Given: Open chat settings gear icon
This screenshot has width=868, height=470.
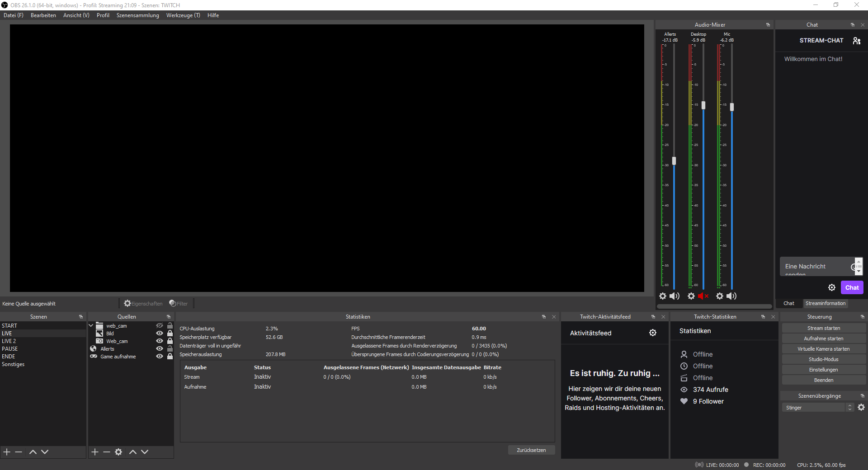Looking at the screenshot, I should (x=831, y=287).
